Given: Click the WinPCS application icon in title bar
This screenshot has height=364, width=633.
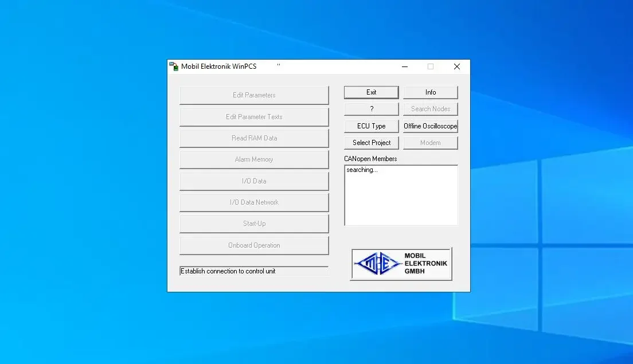Looking at the screenshot, I should pos(175,66).
